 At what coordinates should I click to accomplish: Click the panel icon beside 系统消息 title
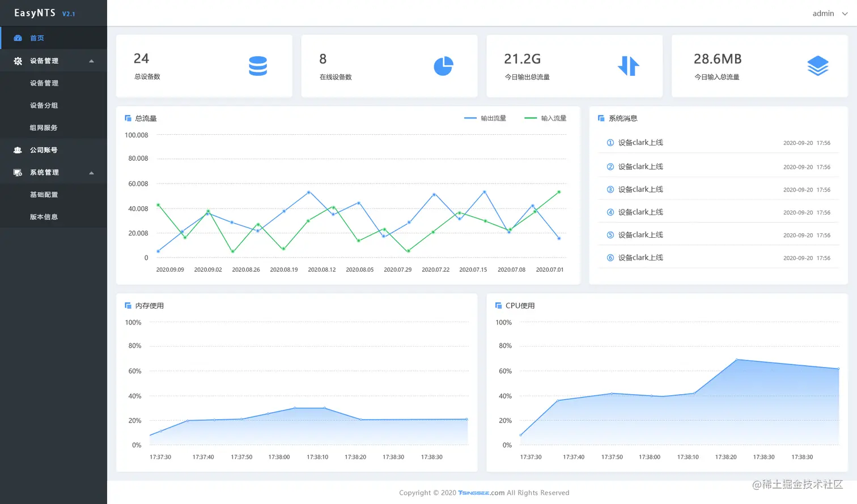601,118
